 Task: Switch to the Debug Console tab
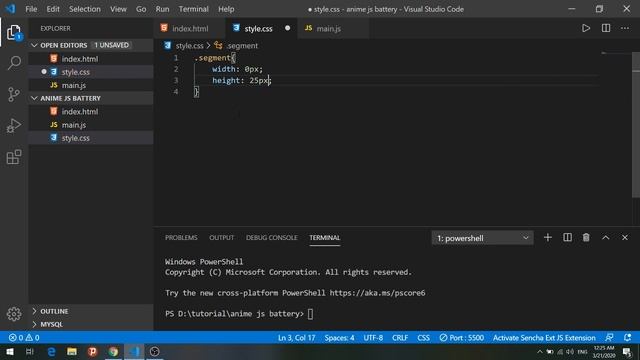[x=271, y=238]
